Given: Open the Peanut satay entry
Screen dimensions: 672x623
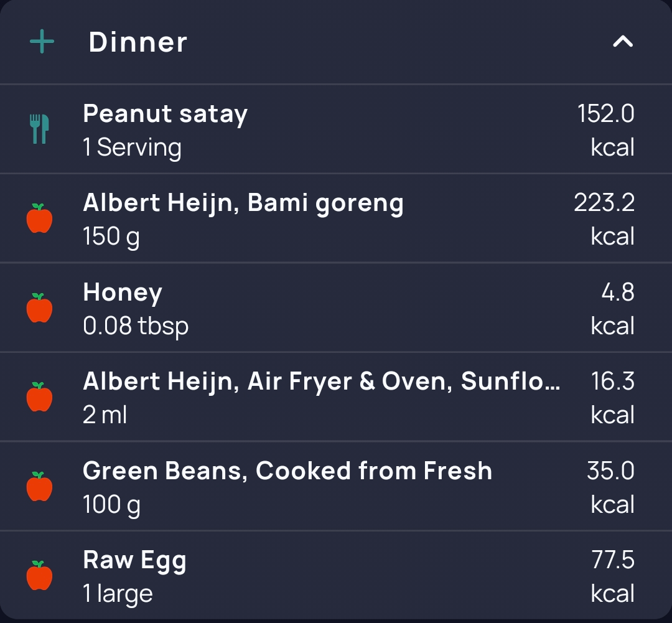Looking at the screenshot, I should tap(336, 129).
